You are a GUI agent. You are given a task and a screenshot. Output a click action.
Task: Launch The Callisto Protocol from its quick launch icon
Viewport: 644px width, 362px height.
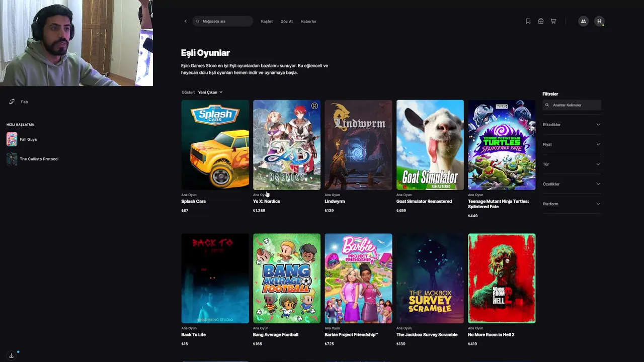(x=12, y=159)
